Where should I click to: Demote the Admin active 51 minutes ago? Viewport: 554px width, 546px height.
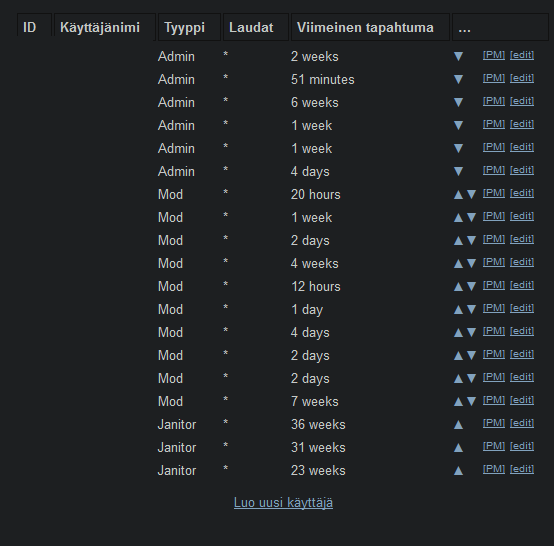click(458, 79)
